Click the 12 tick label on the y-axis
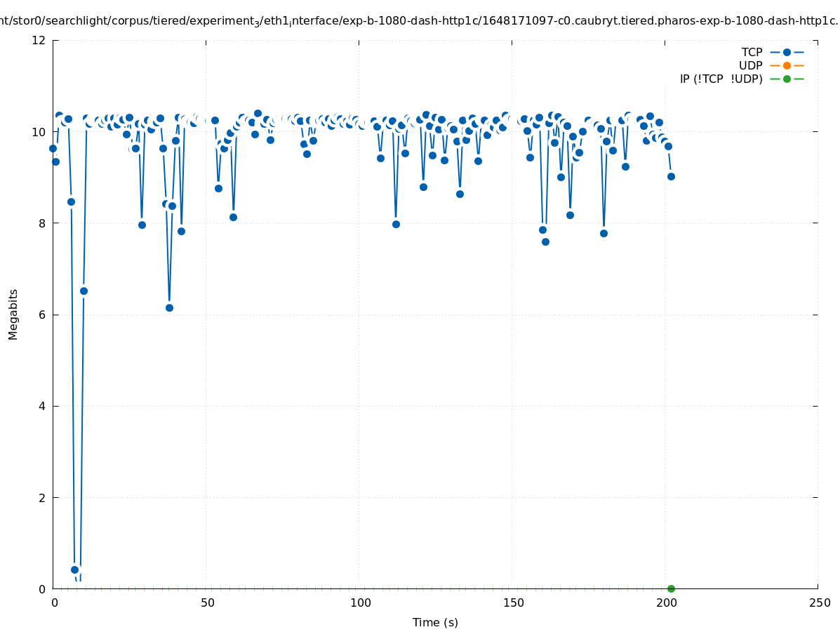 pos(39,40)
